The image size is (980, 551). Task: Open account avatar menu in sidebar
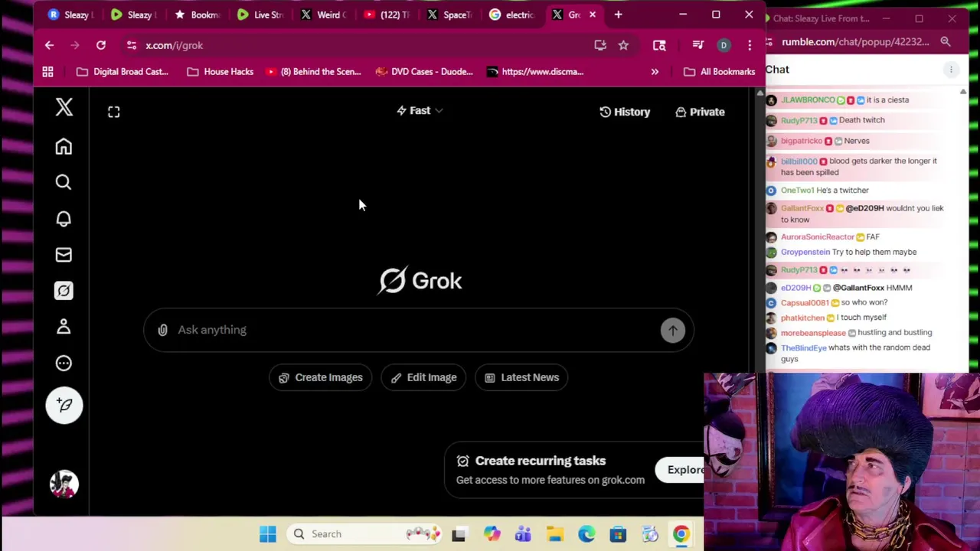64,484
